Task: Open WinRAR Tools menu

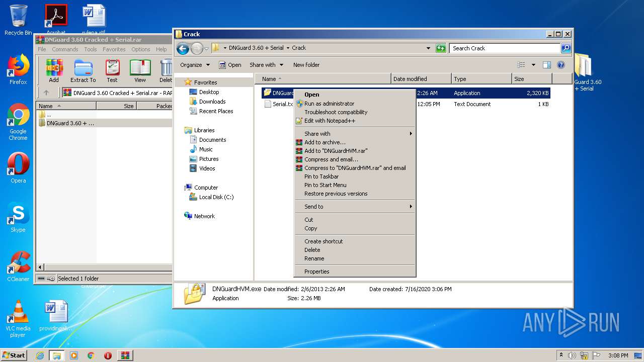Action: (x=91, y=49)
